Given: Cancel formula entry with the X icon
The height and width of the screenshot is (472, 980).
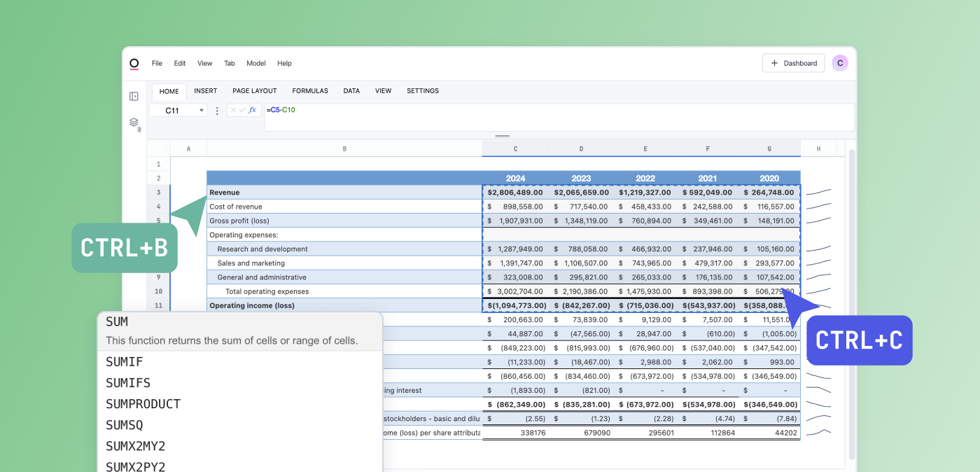Looking at the screenshot, I should pyautogui.click(x=234, y=111).
